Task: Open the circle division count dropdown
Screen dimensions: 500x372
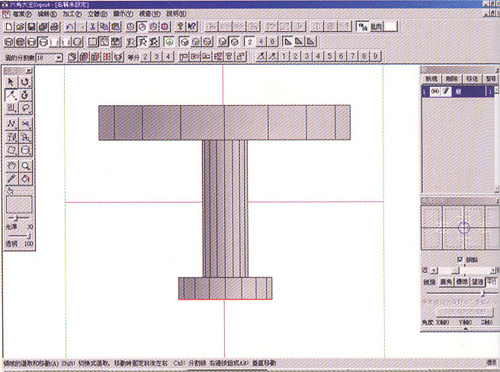Action: 59,58
